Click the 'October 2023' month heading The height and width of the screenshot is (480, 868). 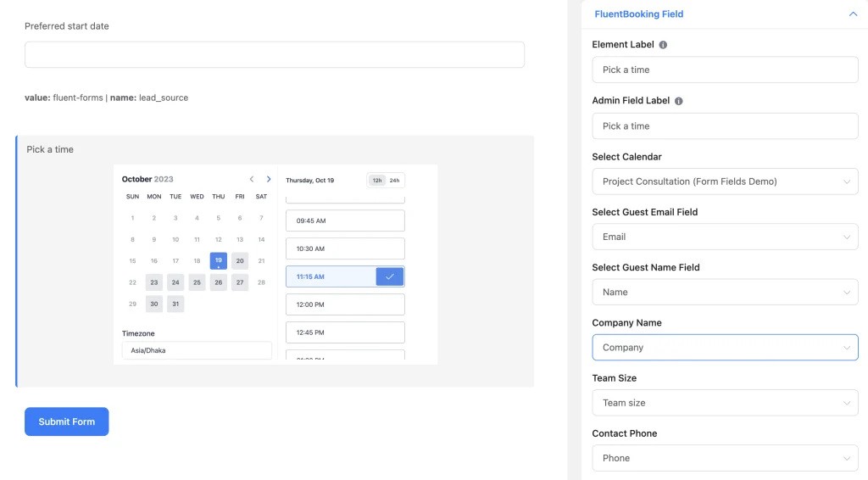click(147, 179)
